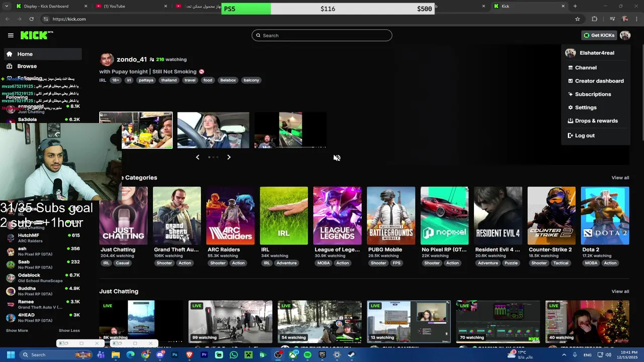Open zondo_41 channel name
Viewport: 644px width, 362px height.
pos(132,59)
